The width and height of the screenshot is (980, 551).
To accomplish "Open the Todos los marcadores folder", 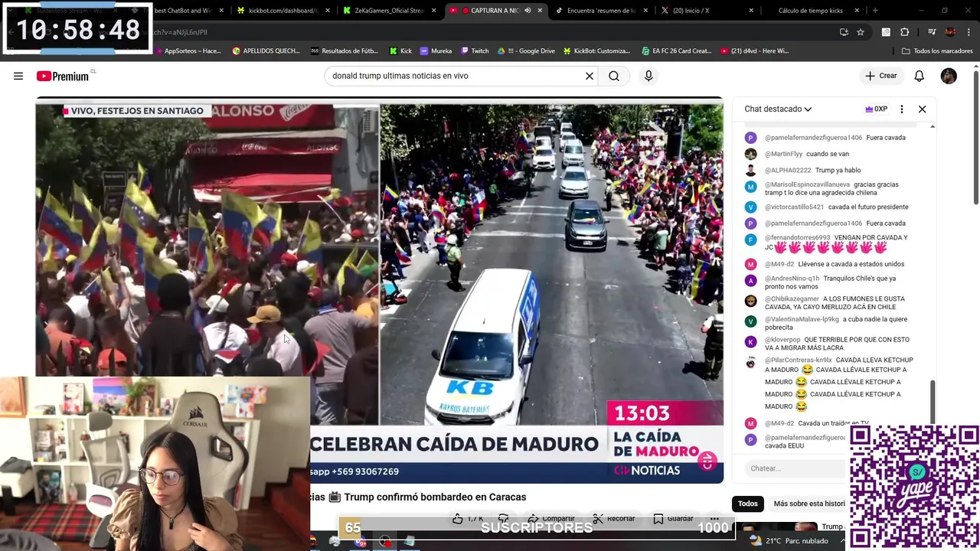I will 937,51.
